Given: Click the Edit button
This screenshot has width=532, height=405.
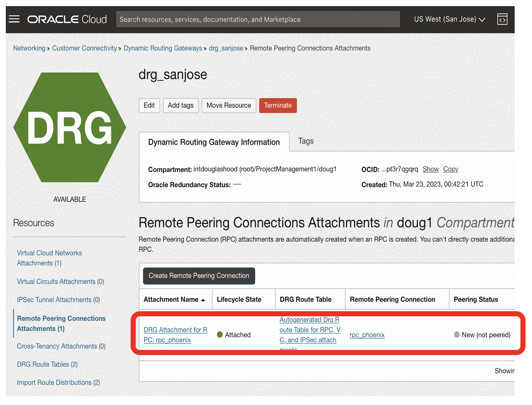Looking at the screenshot, I should [149, 105].
